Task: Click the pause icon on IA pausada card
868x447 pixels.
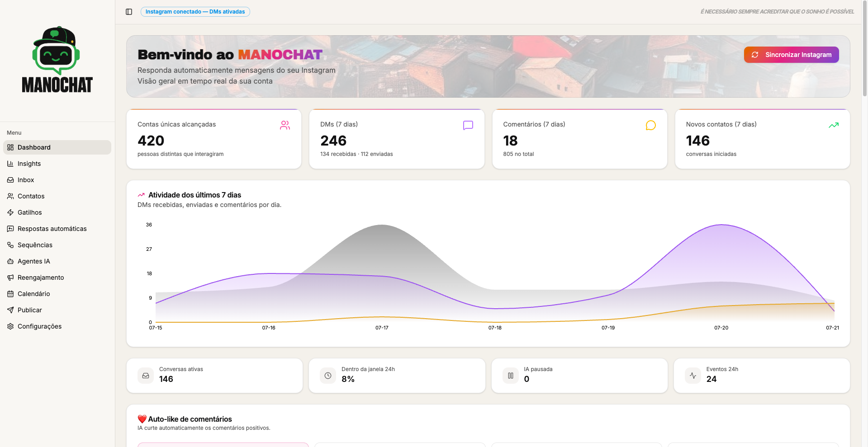Action: pos(511,376)
